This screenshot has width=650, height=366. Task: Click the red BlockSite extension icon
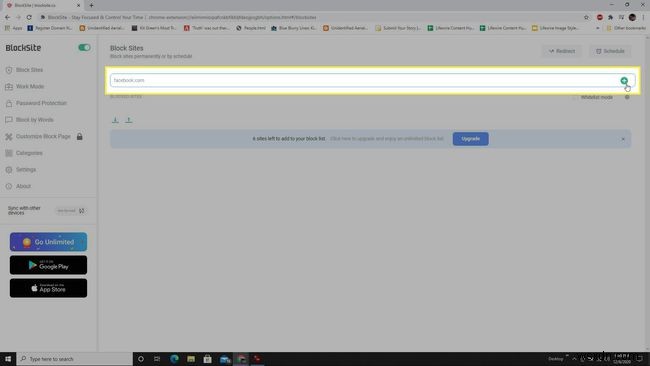[599, 17]
